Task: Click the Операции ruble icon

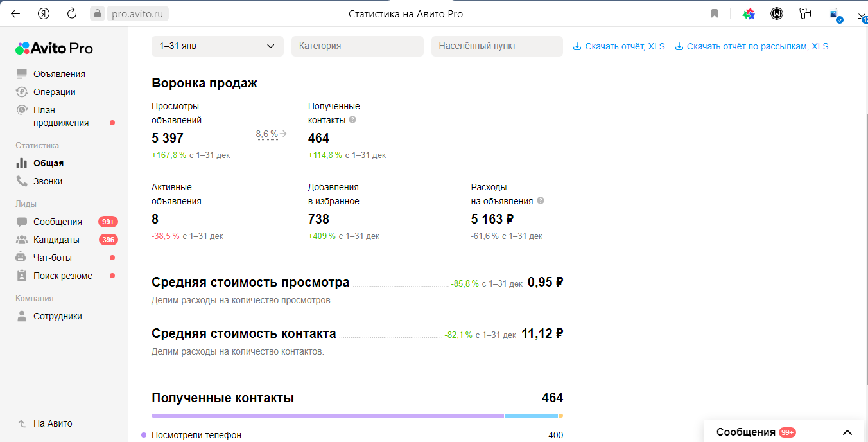Action: point(22,92)
